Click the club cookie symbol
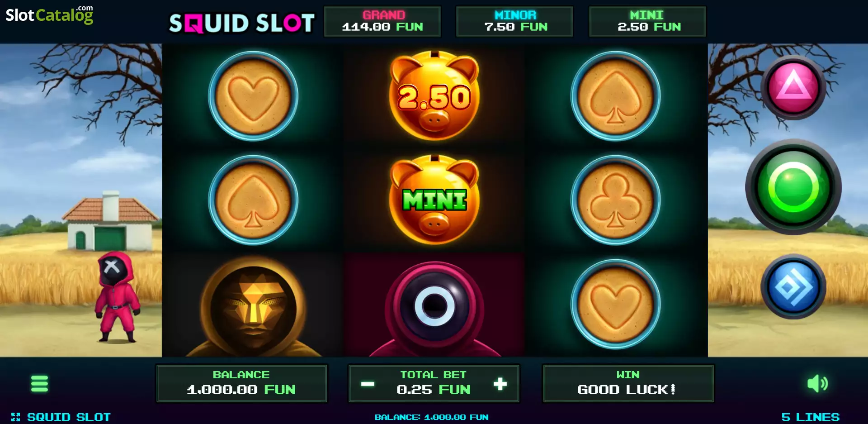The image size is (868, 424). pos(615,200)
